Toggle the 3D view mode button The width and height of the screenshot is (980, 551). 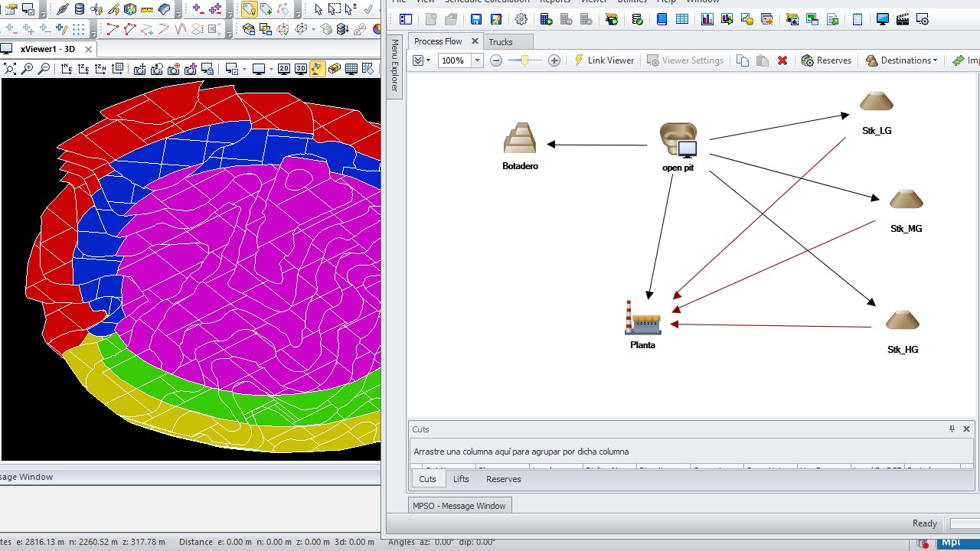point(302,68)
